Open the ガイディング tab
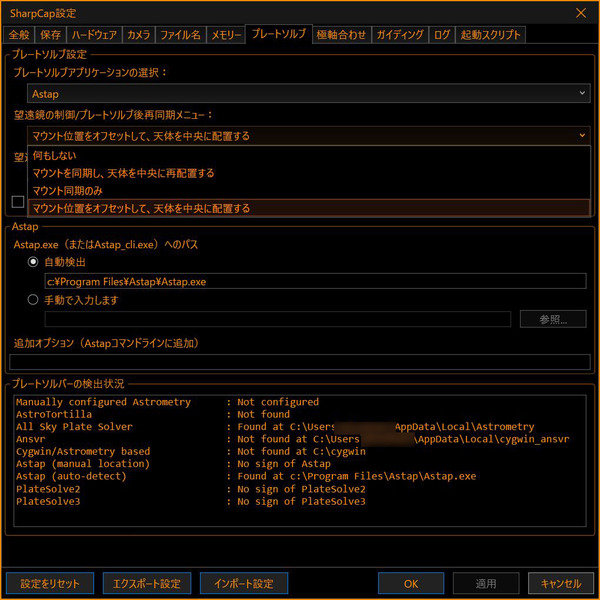 [400, 35]
